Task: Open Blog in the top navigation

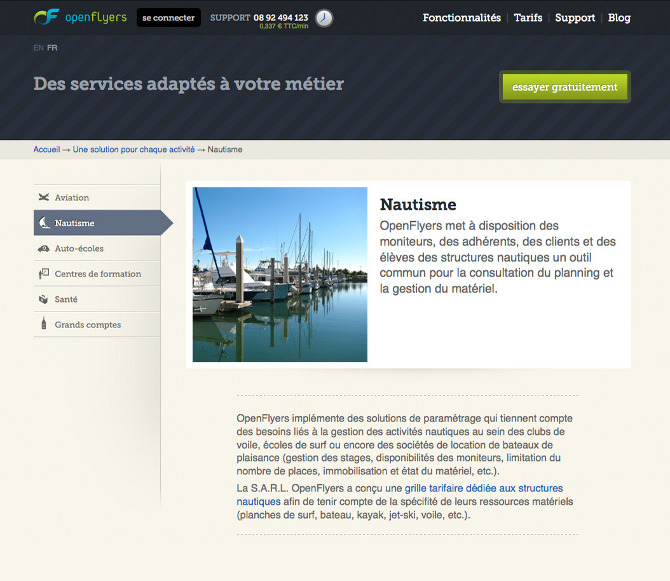Action: point(619,18)
